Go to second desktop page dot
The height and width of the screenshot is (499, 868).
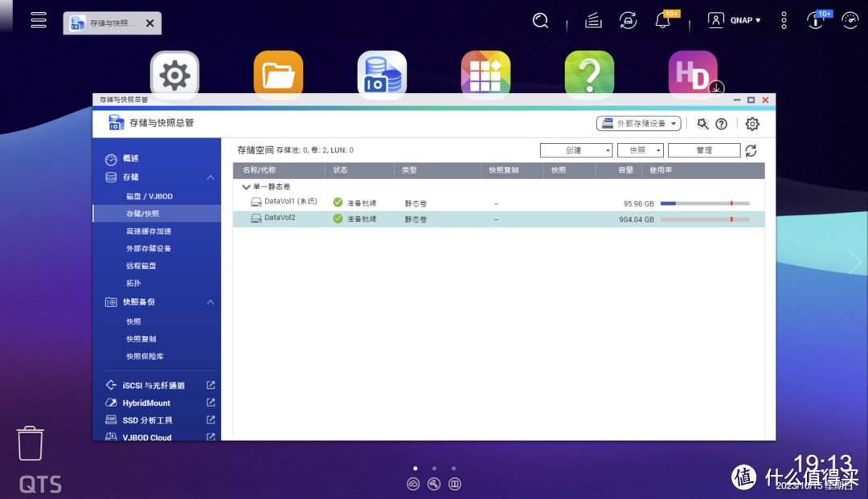point(434,468)
